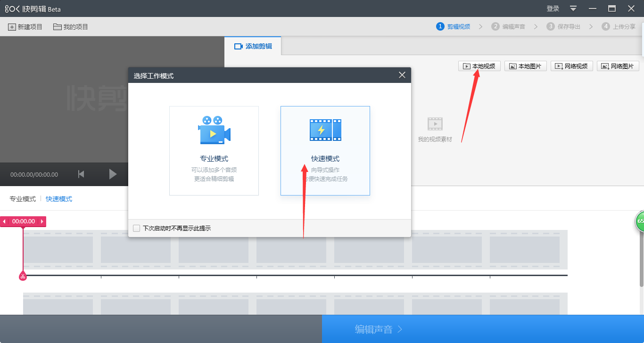644x343 pixels.
Task: Click the 网络图片 button
Action: [618, 66]
